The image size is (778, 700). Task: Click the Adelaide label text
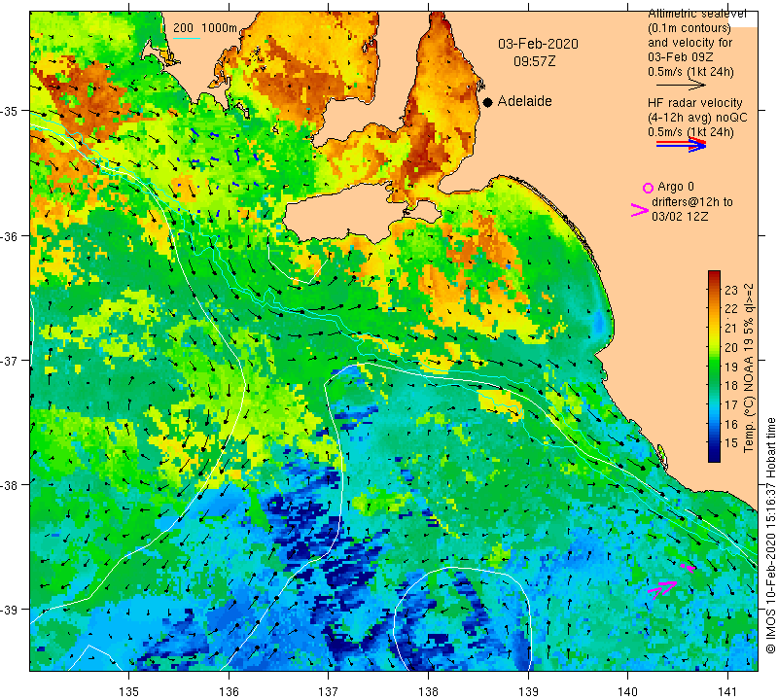point(524,101)
